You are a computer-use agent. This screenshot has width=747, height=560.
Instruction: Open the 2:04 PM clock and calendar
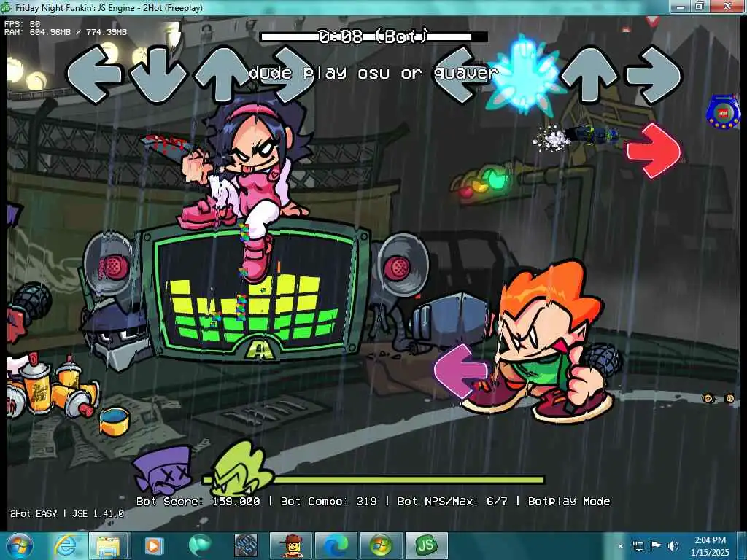pos(710,546)
